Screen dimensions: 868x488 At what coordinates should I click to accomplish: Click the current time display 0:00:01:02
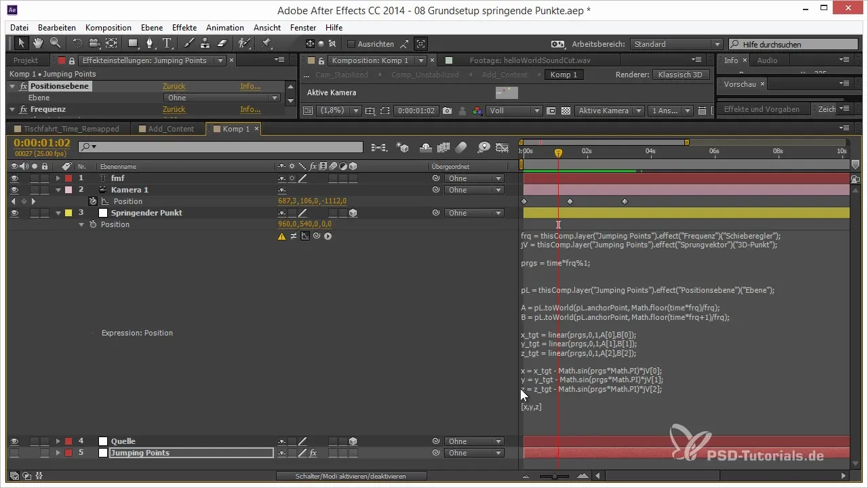coord(42,142)
